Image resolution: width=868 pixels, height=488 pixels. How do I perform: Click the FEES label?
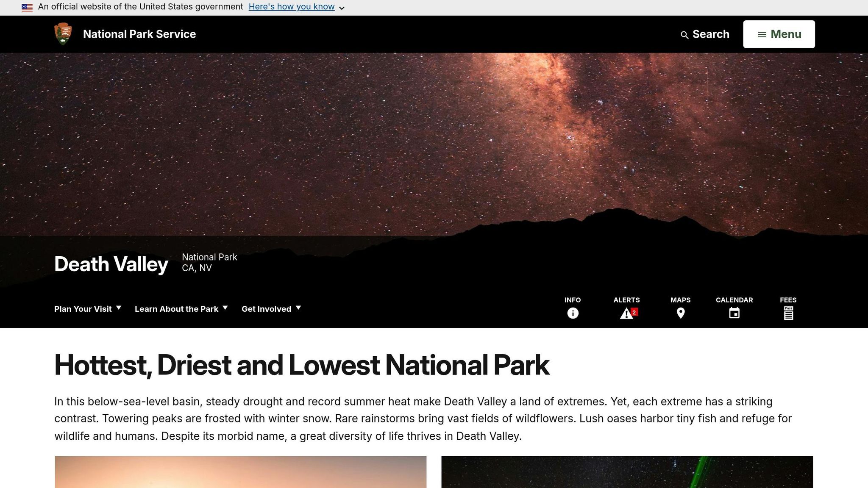point(788,300)
